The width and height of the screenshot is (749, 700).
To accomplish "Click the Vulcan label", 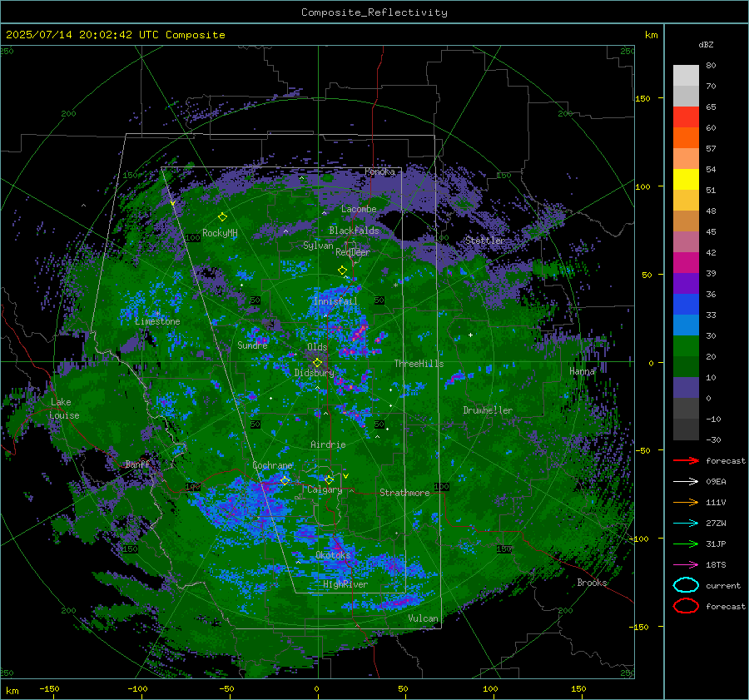I will click(x=424, y=618).
